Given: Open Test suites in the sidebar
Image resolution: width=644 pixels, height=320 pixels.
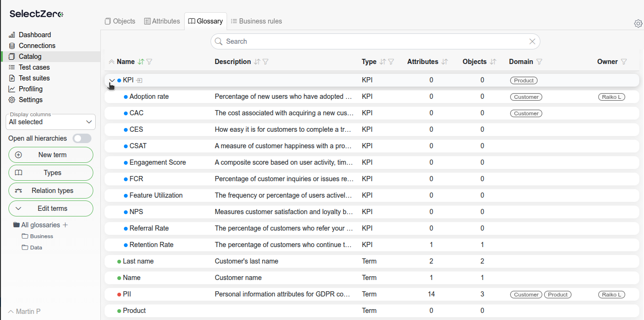Looking at the screenshot, I should (34, 78).
